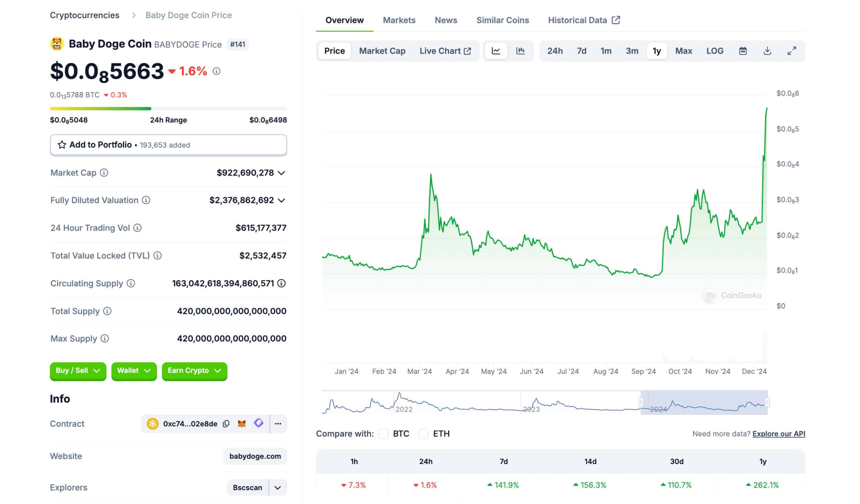Click 2022 region in mini overview chart
Viewport: 860px width, 504px height.
[404, 409]
